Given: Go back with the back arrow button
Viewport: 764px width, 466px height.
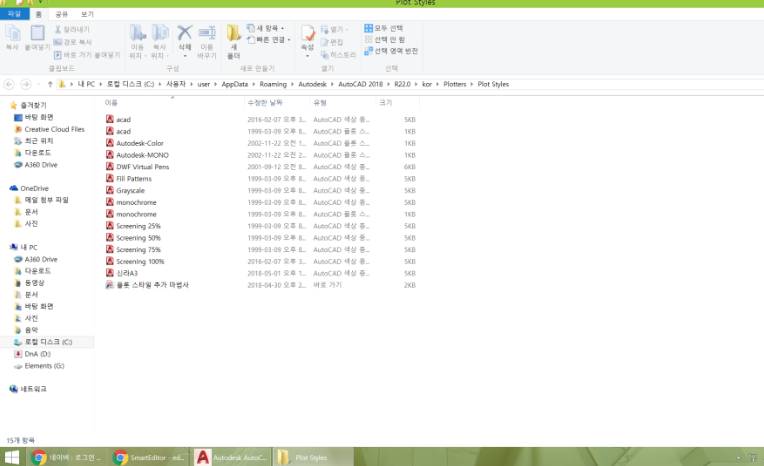Looking at the screenshot, I should click(x=9, y=84).
